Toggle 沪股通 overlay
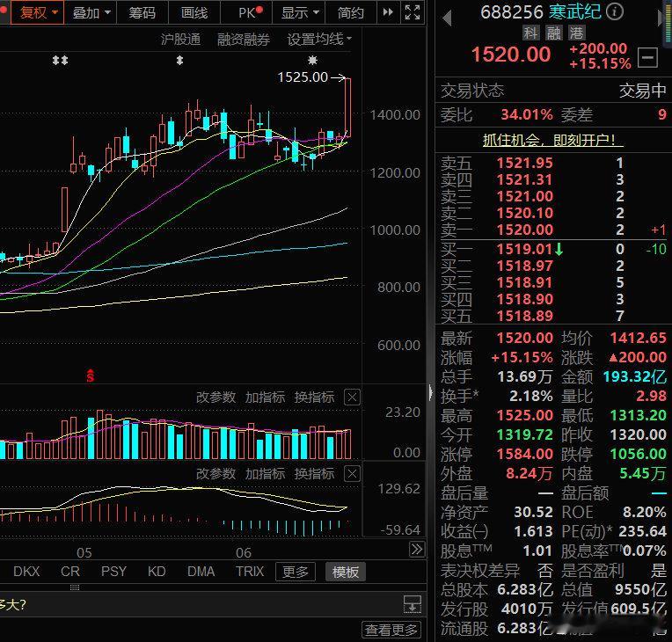672x642 pixels. pyautogui.click(x=180, y=40)
